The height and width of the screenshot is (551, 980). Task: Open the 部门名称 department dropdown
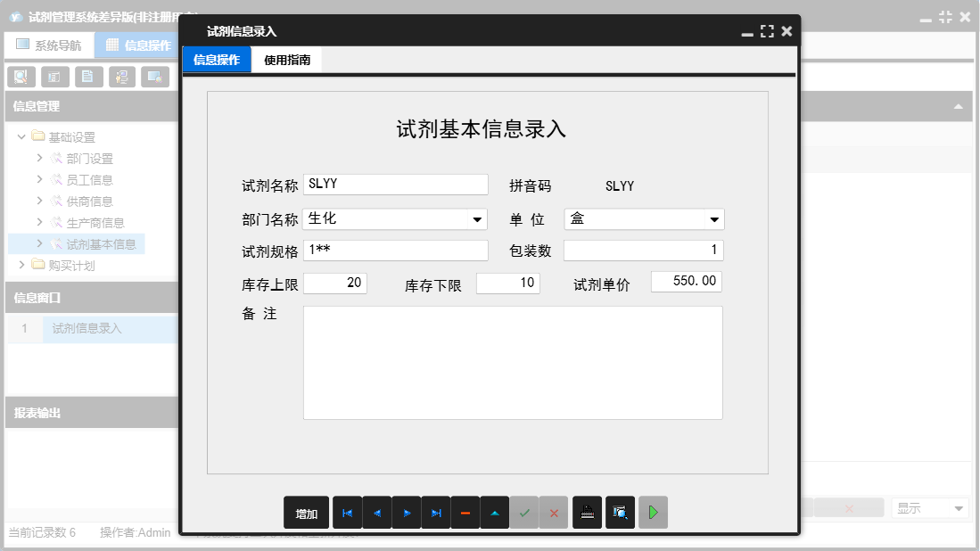pyautogui.click(x=479, y=218)
